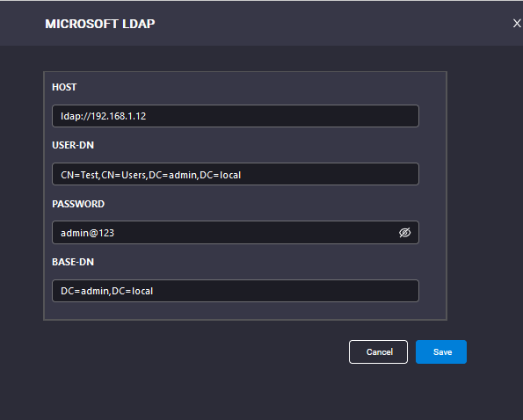This screenshot has width=523, height=420.
Task: Click the BASE-DN label
Action: 73,262
